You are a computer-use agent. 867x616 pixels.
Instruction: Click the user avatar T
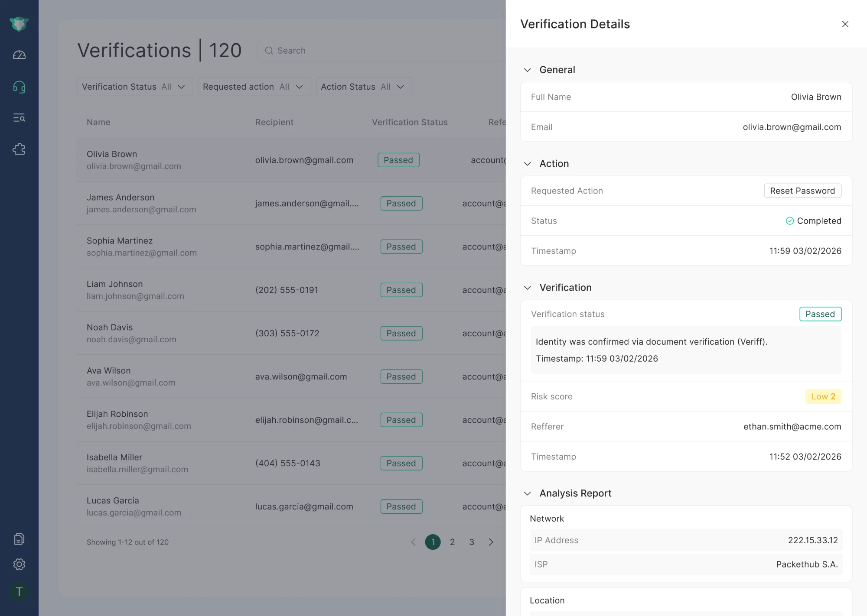click(x=19, y=592)
